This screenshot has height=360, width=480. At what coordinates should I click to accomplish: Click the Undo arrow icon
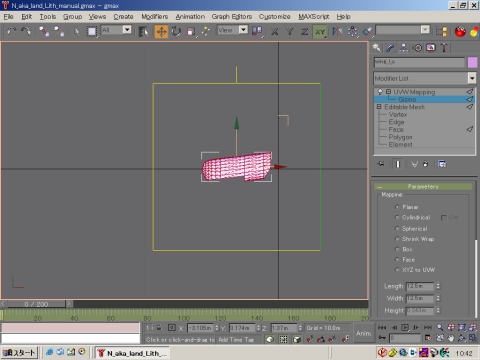pos(12,32)
